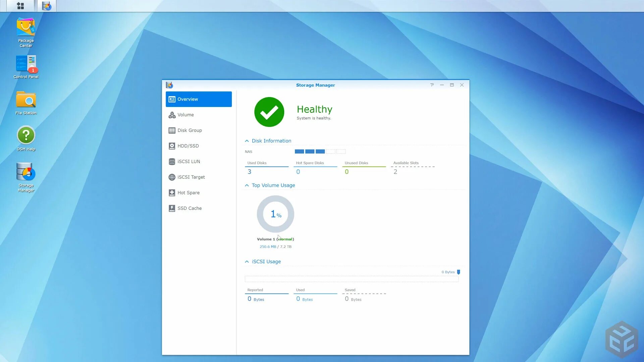The width and height of the screenshot is (644, 362).
Task: Open Package Center desktop icon
Action: click(26, 28)
